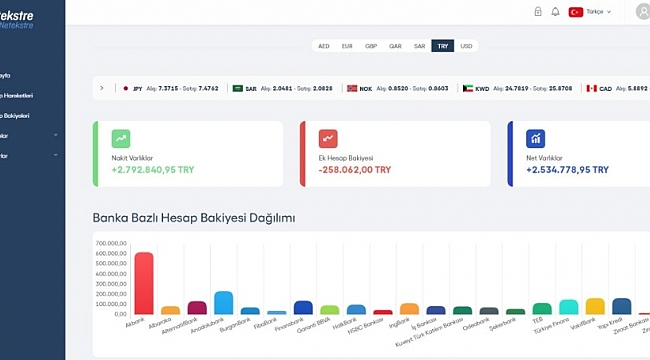
Task: Open the Hesap Bakiyeleri sidebar item
Action: coord(15,116)
